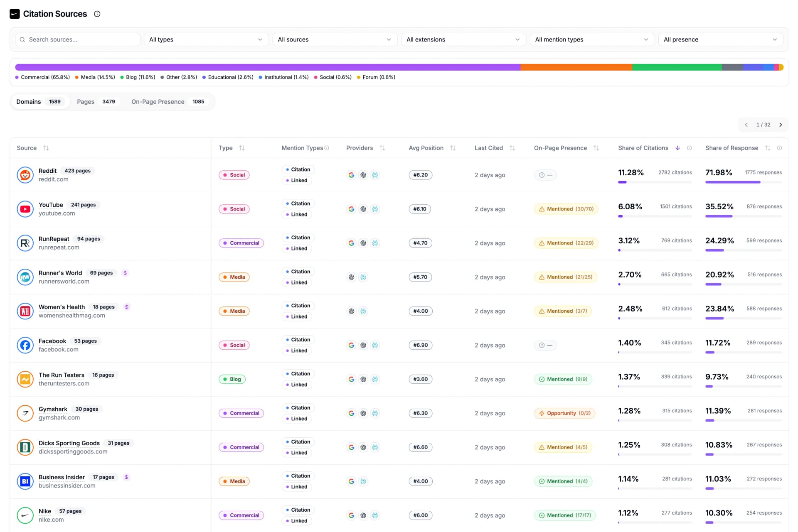Click the Nike source logo in table
Screen dimensions: 798x532
coord(25,515)
